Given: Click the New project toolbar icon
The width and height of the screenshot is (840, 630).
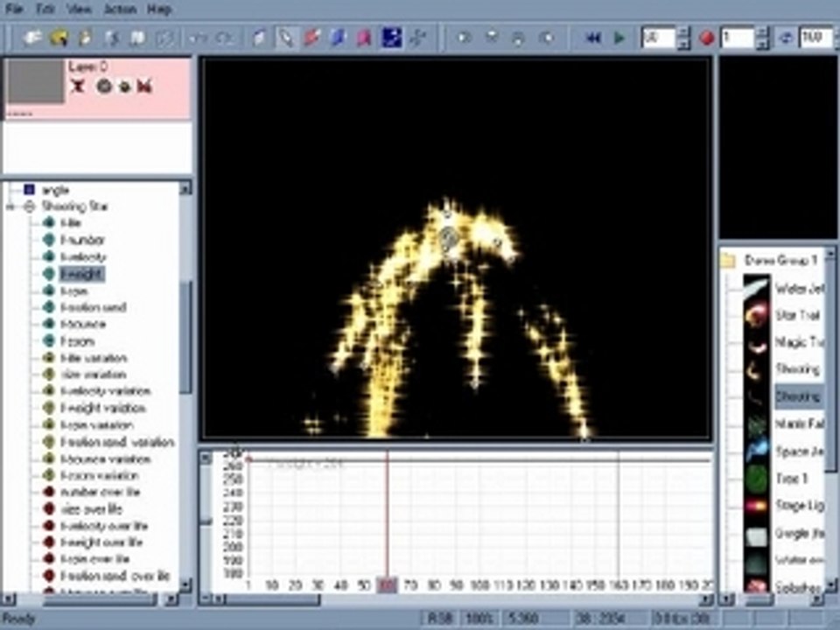Looking at the screenshot, I should (x=32, y=38).
